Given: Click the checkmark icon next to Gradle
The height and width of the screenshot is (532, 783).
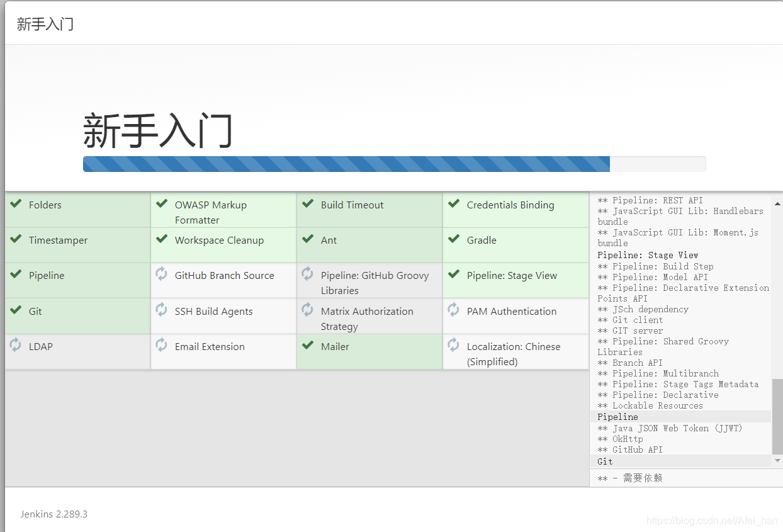Looking at the screenshot, I should click(x=454, y=239).
